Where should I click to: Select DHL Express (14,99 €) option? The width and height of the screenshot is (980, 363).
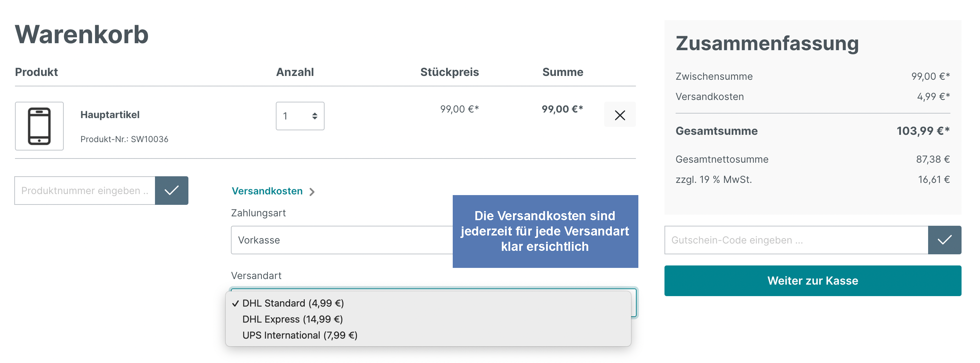coord(428,319)
